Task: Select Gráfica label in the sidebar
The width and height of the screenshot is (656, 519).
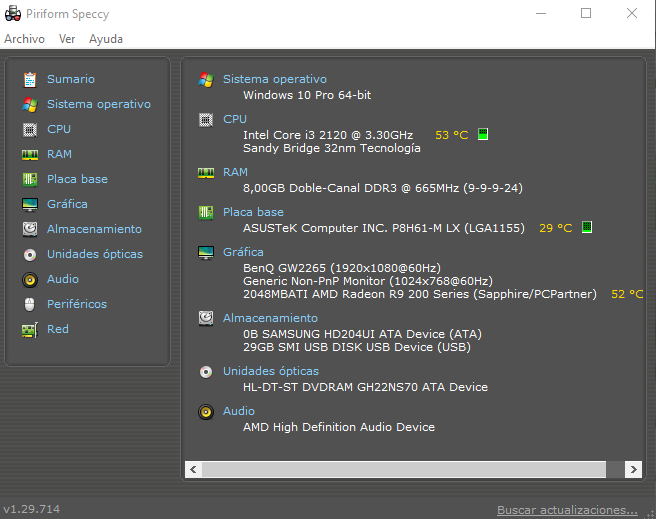Action: [67, 204]
